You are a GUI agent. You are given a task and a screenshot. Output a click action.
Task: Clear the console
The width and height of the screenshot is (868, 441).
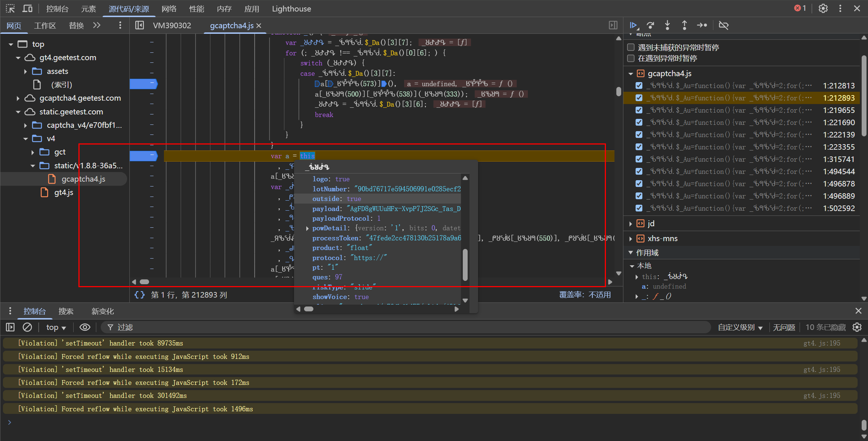tap(27, 327)
